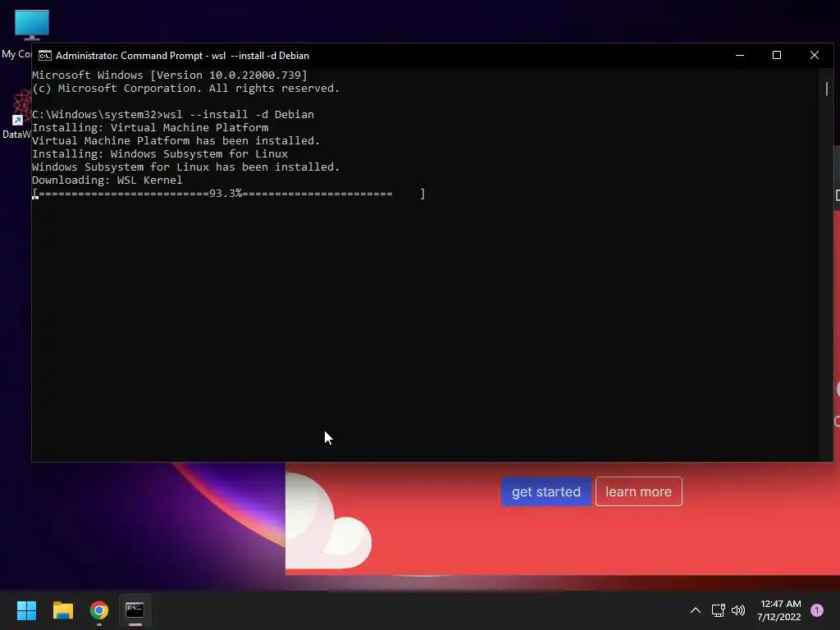The width and height of the screenshot is (840, 630).
Task: Click the Command Prompt taskbar icon
Action: 135,610
